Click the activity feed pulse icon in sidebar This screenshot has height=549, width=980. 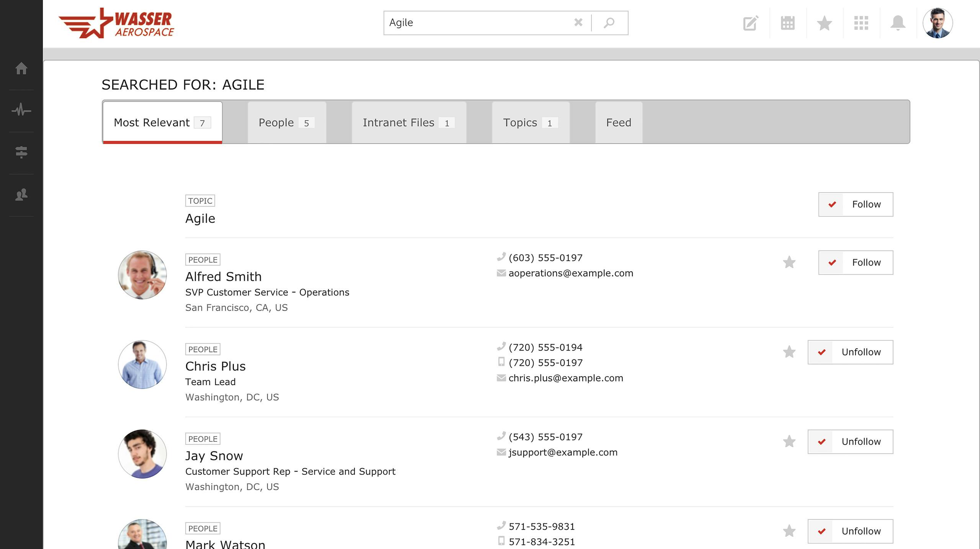[21, 109]
